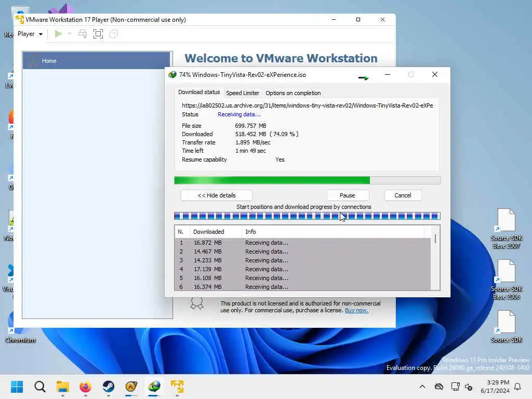Cancel the download
Image resolution: width=532 pixels, height=399 pixels.
coord(403,195)
